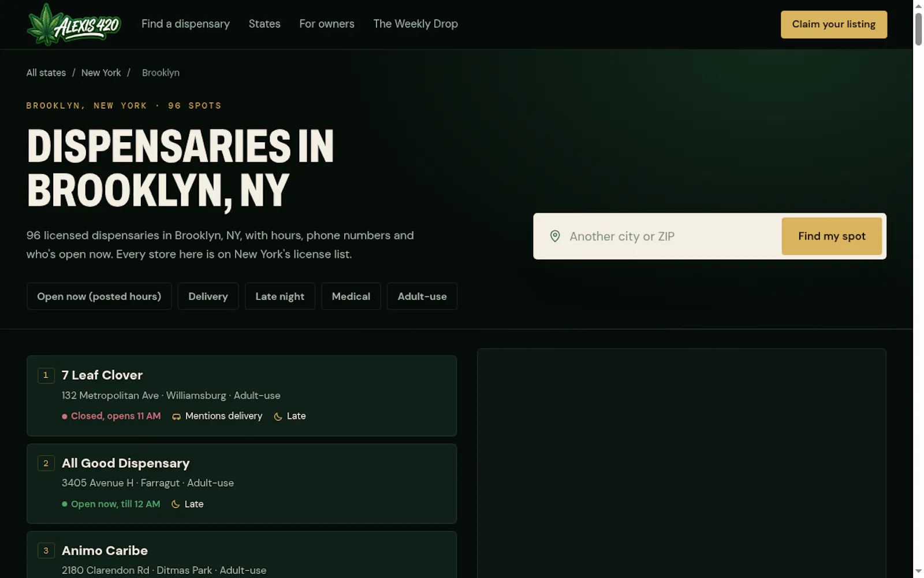
Task: Open the States nav item
Action: 264,24
